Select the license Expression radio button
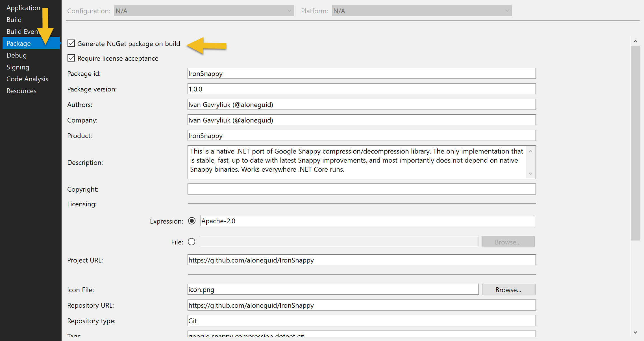The image size is (644, 341). (192, 221)
